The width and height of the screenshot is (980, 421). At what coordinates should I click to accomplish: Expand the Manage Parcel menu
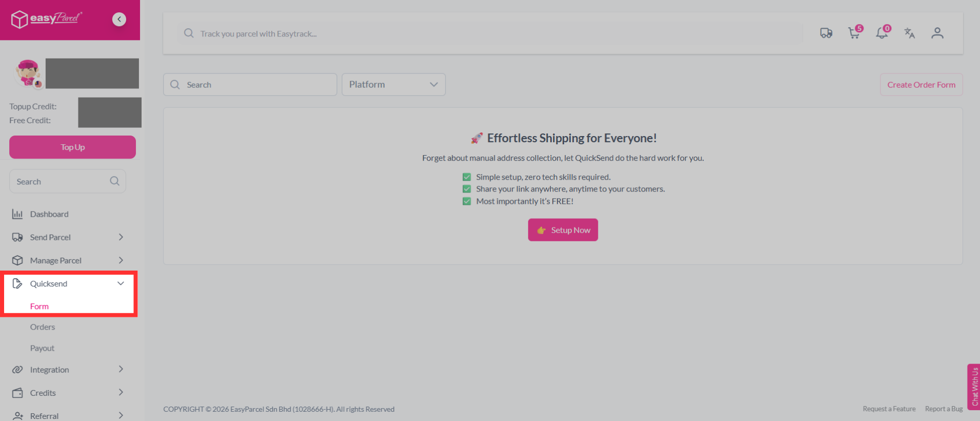click(68, 260)
